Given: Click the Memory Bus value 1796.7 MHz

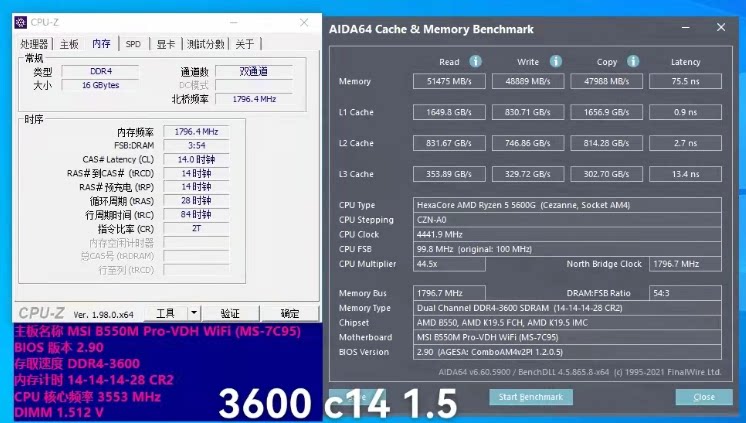Looking at the screenshot, I should [449, 293].
